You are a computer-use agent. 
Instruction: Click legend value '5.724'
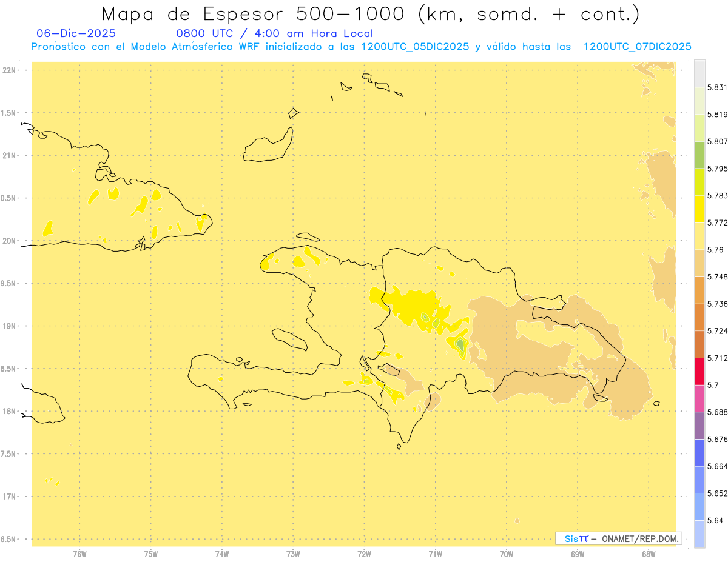point(718,331)
